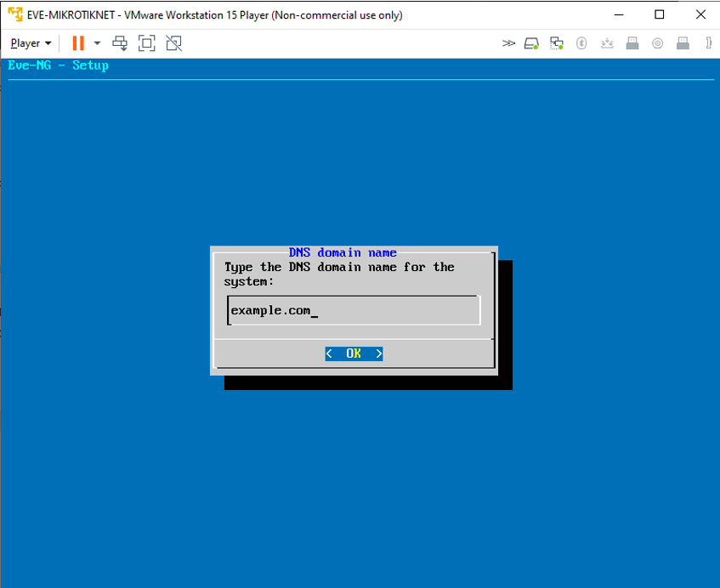Maximize the VMware Player window

point(660,14)
